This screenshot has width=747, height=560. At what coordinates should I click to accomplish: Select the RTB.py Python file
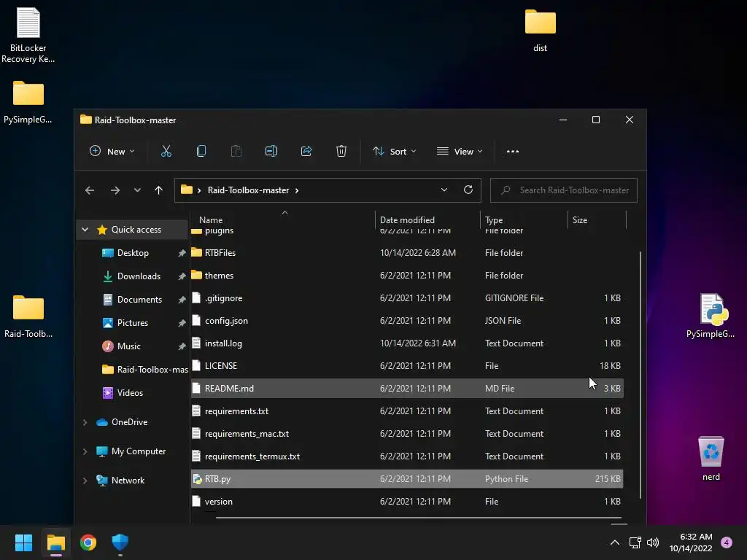407,479
